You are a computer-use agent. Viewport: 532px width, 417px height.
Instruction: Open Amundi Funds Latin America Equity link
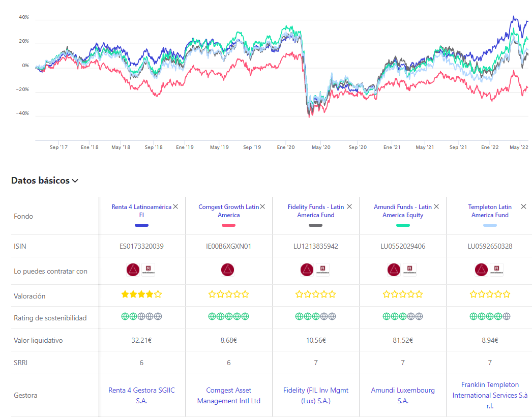coord(402,211)
